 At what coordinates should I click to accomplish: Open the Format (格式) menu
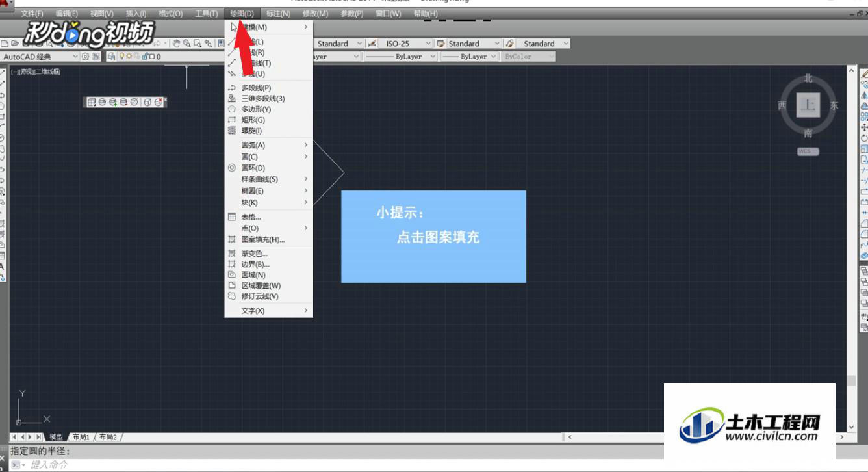(x=170, y=14)
